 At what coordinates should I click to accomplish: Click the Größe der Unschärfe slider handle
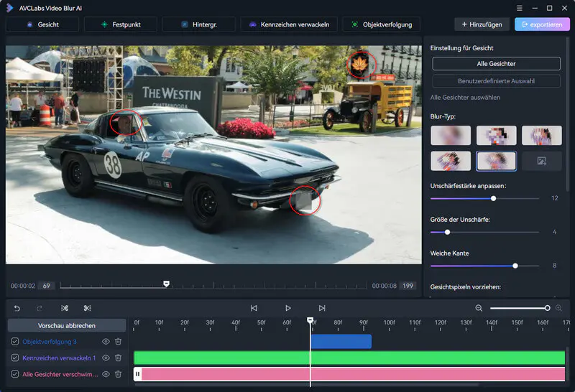447,232
